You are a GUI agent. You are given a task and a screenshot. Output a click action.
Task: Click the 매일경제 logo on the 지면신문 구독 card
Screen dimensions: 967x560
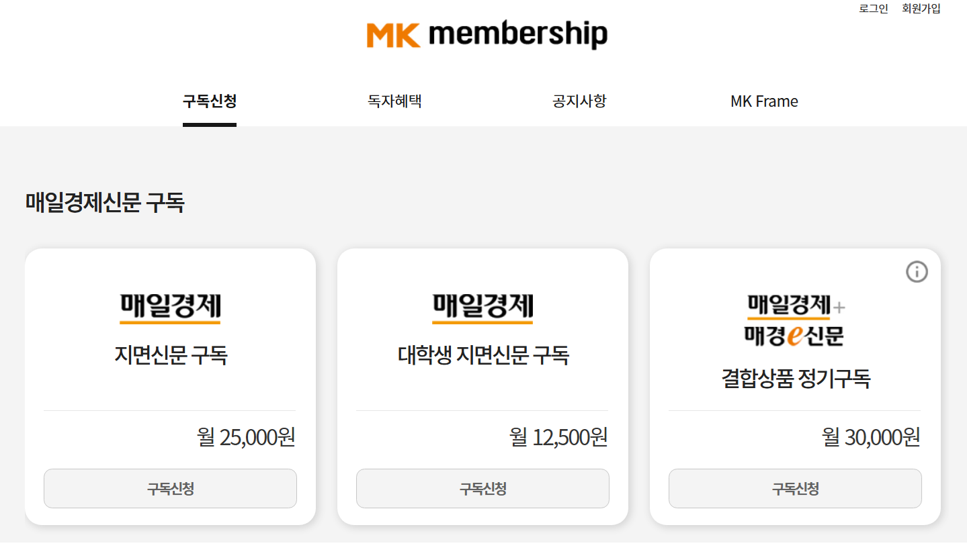(169, 307)
